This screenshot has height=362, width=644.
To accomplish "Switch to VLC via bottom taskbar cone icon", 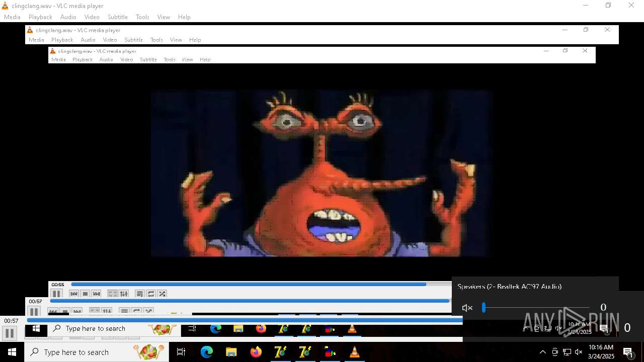I will click(x=354, y=352).
